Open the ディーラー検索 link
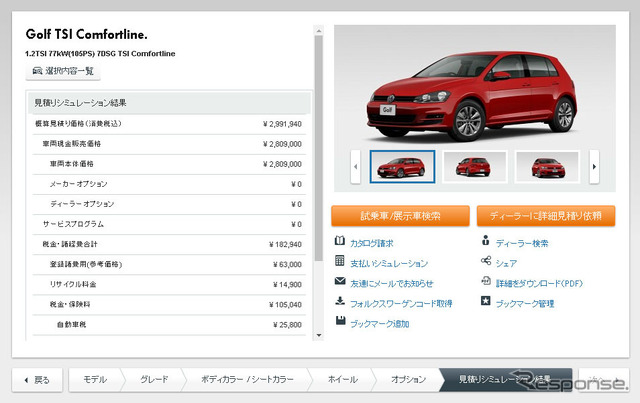Screen dimensions: 640x403 coord(522,243)
